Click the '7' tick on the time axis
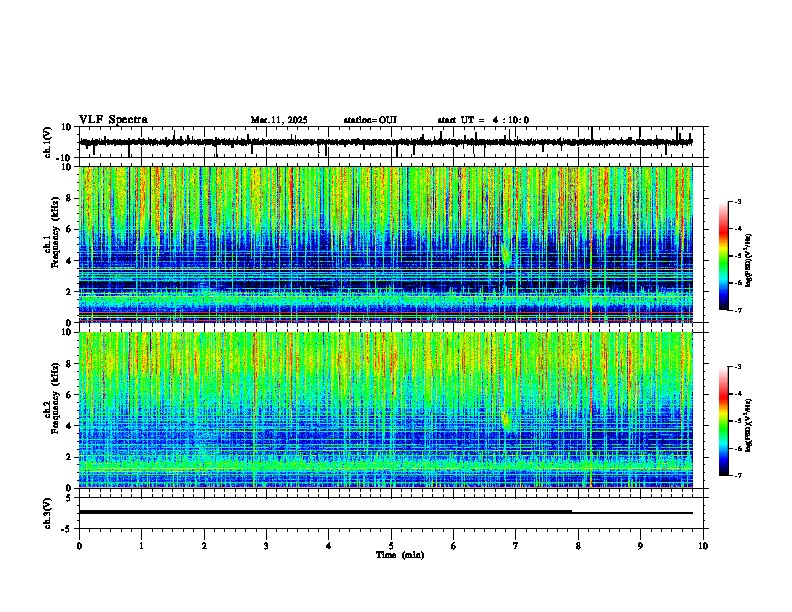Viewport: 792px width, 612px height. [516, 546]
